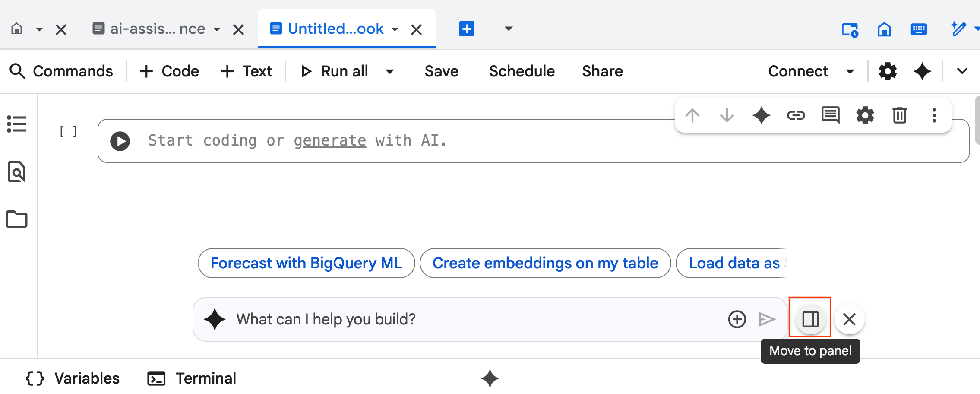980x394 pixels.
Task: Switch to the ai-assis...nce tab
Action: 158,29
